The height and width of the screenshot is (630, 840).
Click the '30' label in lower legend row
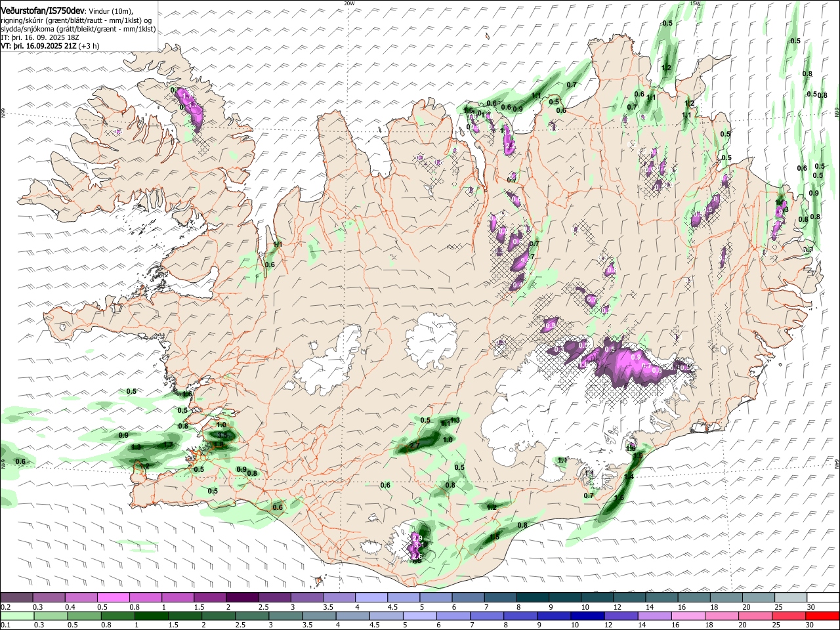pyautogui.click(x=810, y=625)
